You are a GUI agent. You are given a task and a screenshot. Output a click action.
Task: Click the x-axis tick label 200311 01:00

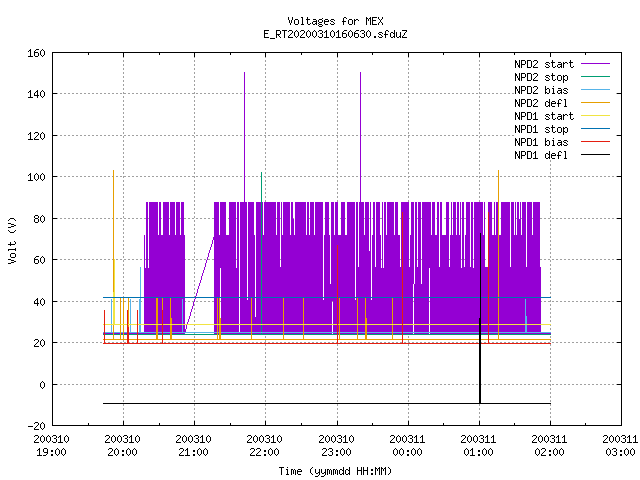(x=478, y=446)
